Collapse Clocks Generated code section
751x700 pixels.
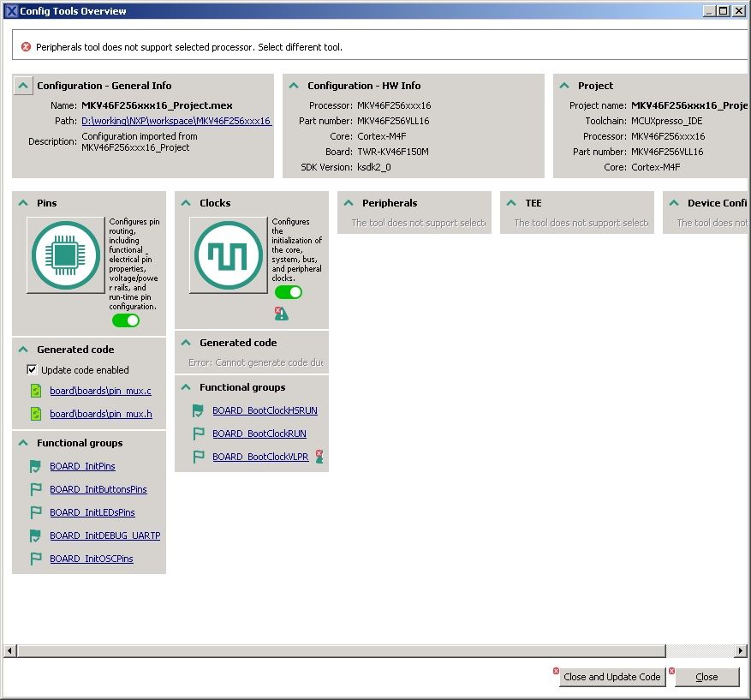click(x=186, y=343)
